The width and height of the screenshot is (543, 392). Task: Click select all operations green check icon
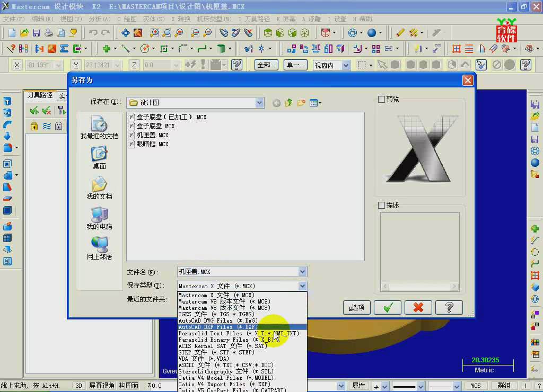pyautogui.click(x=34, y=110)
